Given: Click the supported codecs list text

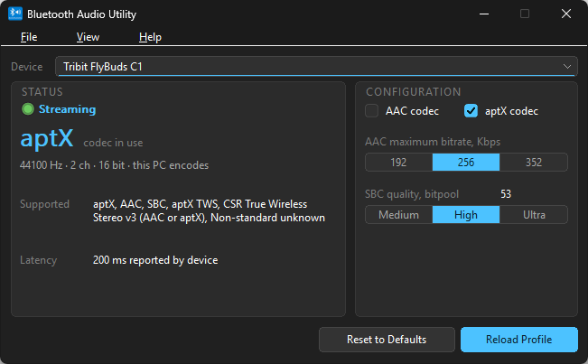Looking at the screenshot, I should [x=209, y=210].
